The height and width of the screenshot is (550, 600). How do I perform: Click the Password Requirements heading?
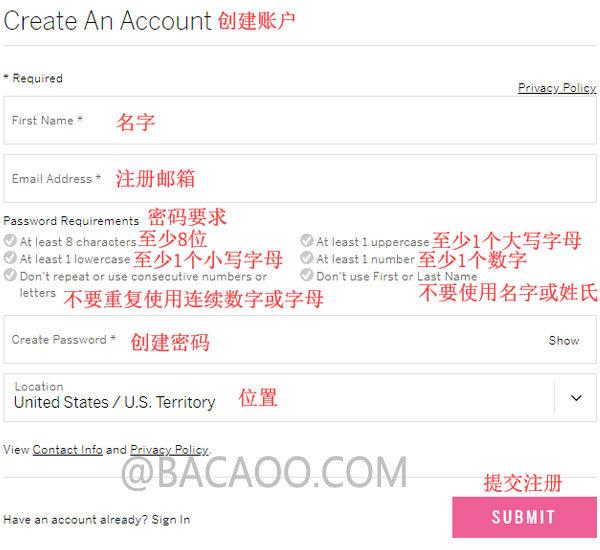pyautogui.click(x=71, y=221)
